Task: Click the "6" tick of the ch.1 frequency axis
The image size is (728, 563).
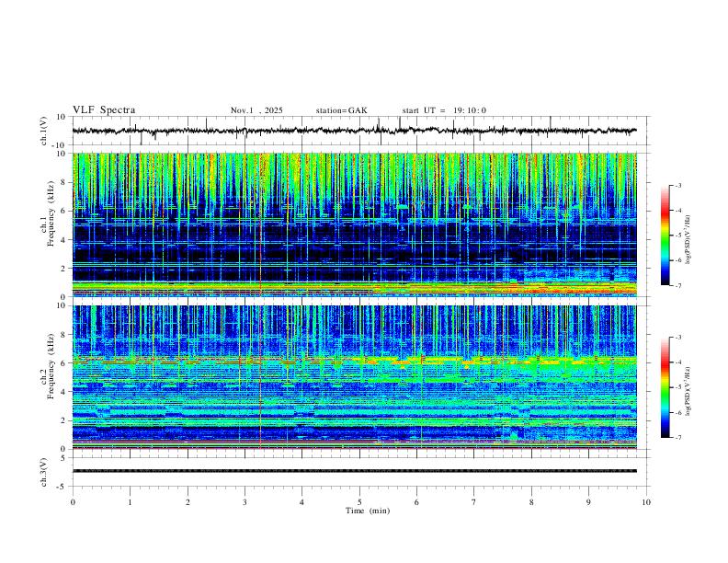Action: tap(64, 211)
